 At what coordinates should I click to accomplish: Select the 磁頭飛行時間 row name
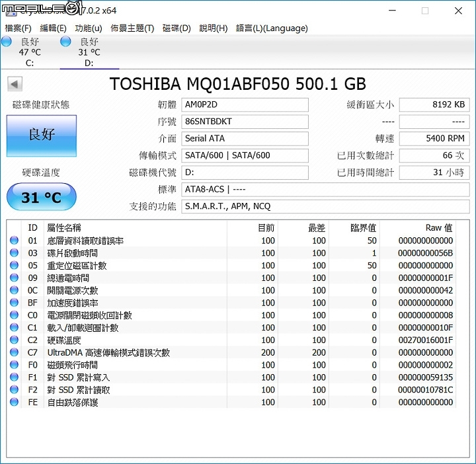coord(73,366)
